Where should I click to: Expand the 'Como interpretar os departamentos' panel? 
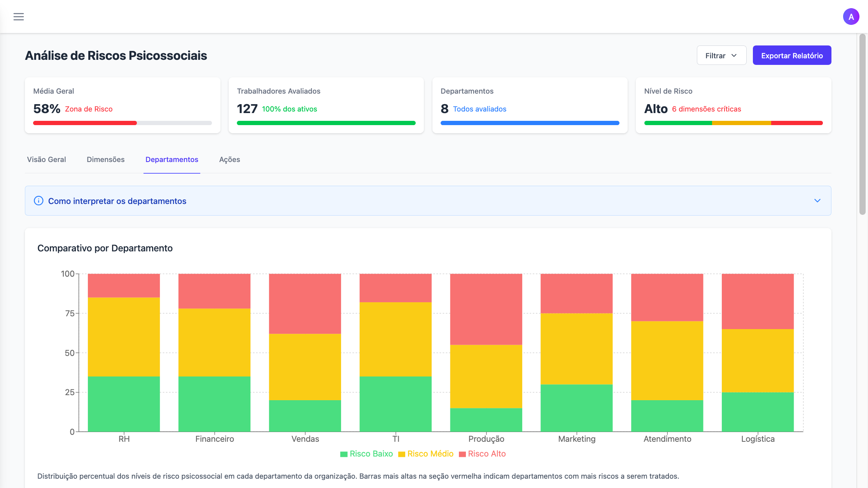pyautogui.click(x=117, y=201)
